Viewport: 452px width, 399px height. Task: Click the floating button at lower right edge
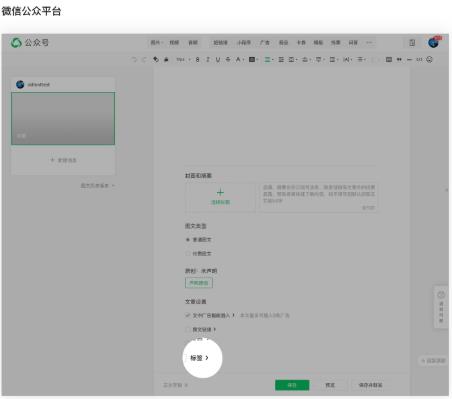tap(433, 361)
